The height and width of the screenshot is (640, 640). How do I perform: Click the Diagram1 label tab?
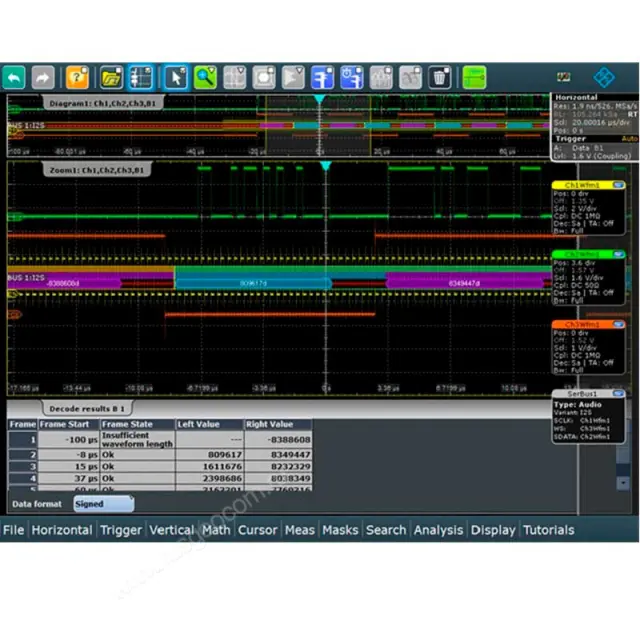(100, 102)
